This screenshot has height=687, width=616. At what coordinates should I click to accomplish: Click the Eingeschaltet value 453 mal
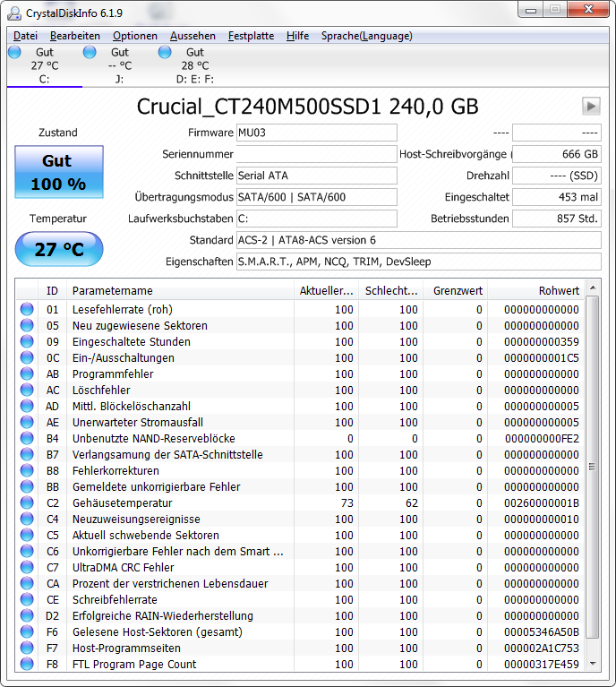[557, 197]
